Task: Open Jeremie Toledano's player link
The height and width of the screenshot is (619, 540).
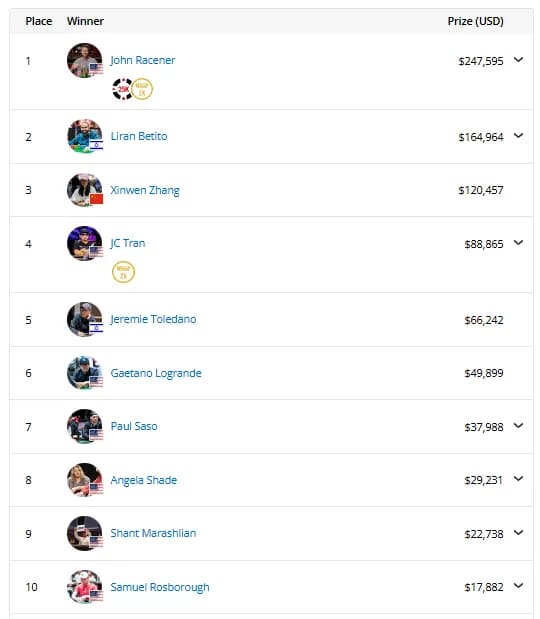Action: point(153,319)
